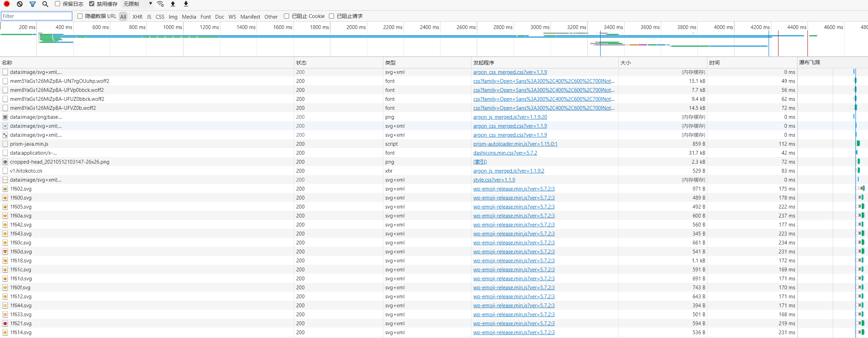Stop recording the network log
The width and height of the screenshot is (868, 338).
point(6,4)
